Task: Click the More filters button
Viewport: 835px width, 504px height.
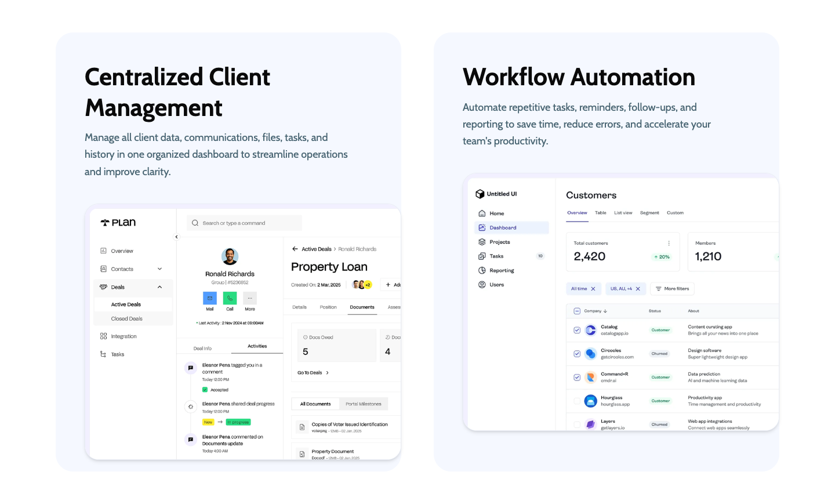Action: pos(673,289)
